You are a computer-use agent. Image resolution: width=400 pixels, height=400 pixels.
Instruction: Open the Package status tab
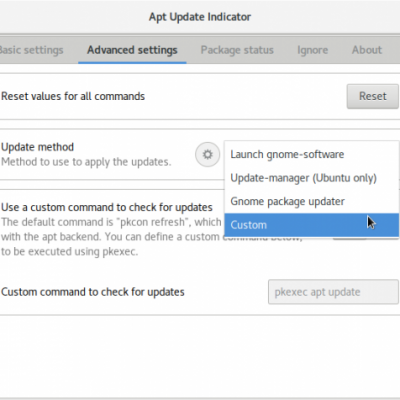tap(237, 50)
